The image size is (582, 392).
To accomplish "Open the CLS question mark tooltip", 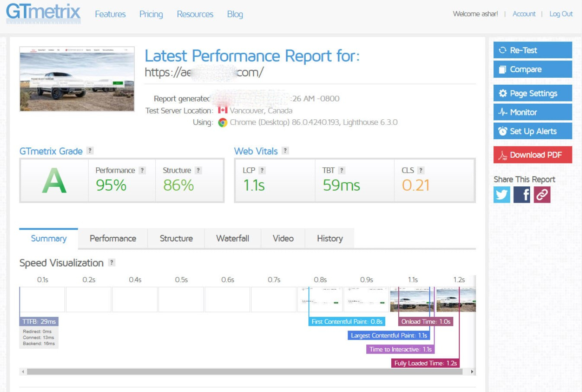I will (x=421, y=170).
